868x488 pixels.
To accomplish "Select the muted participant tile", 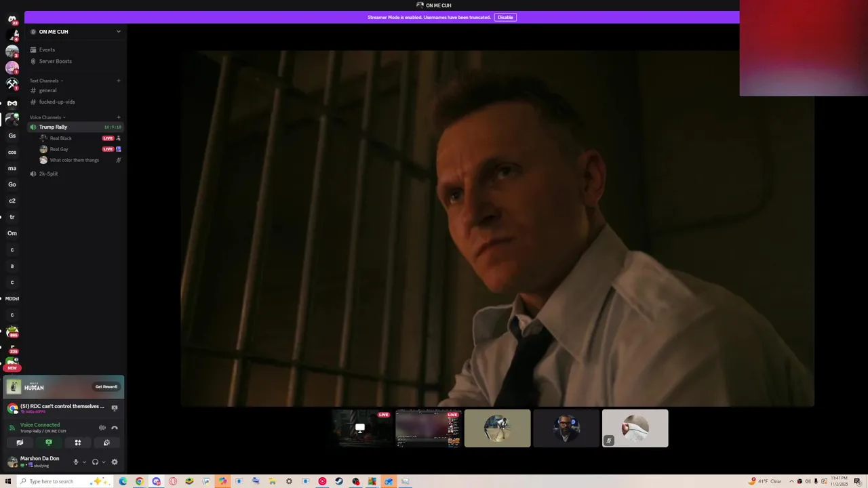I will (x=635, y=428).
